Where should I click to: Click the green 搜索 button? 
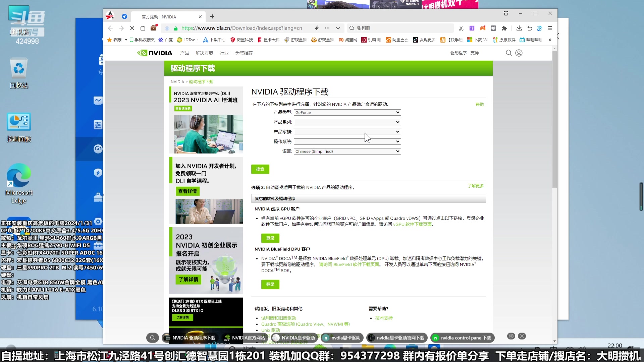tap(260, 169)
